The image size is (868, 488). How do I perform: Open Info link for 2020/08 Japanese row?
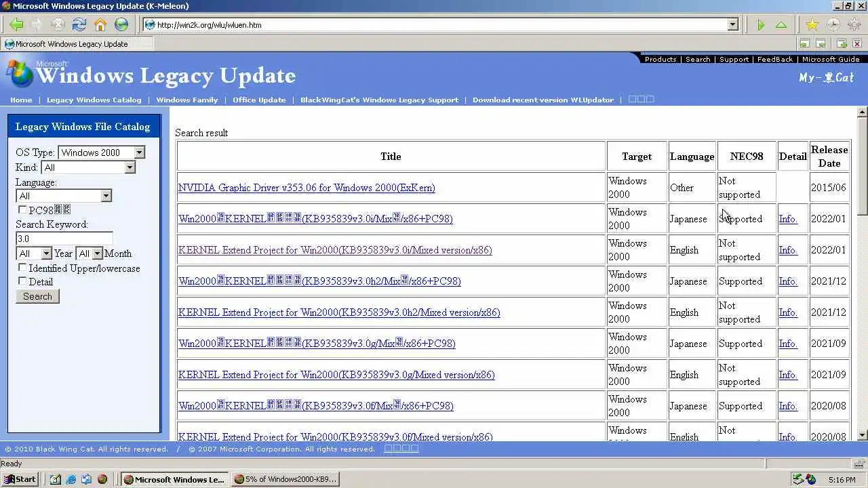(x=788, y=406)
